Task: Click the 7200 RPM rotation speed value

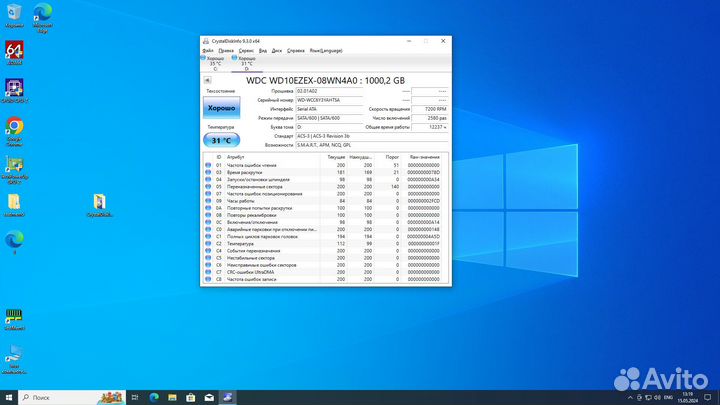Action: [x=429, y=109]
